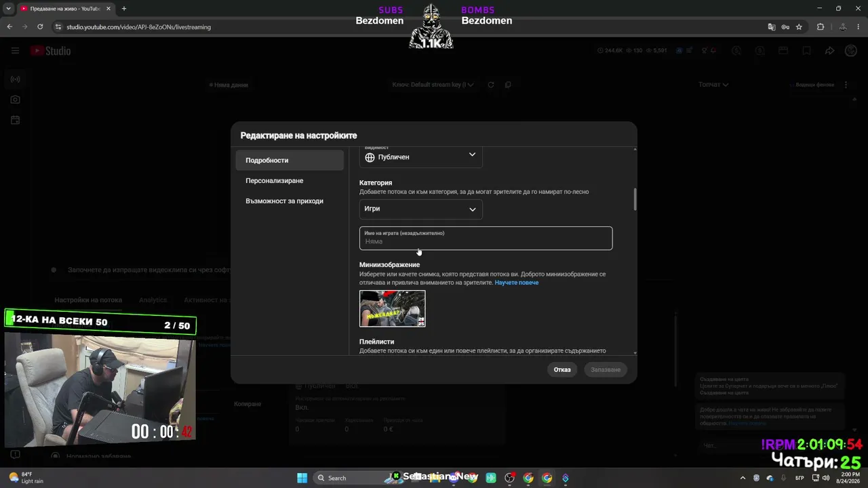Open the YouTube Studio hamburger menu
The height and width of the screenshot is (488, 868).
pos(15,51)
